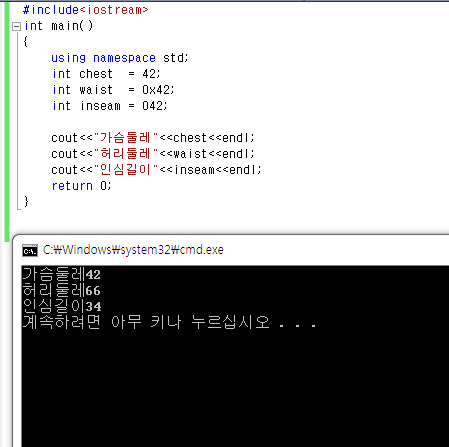Screen dimensions: 449x447
Task: Click the cout line printing chest
Action: coord(153,138)
